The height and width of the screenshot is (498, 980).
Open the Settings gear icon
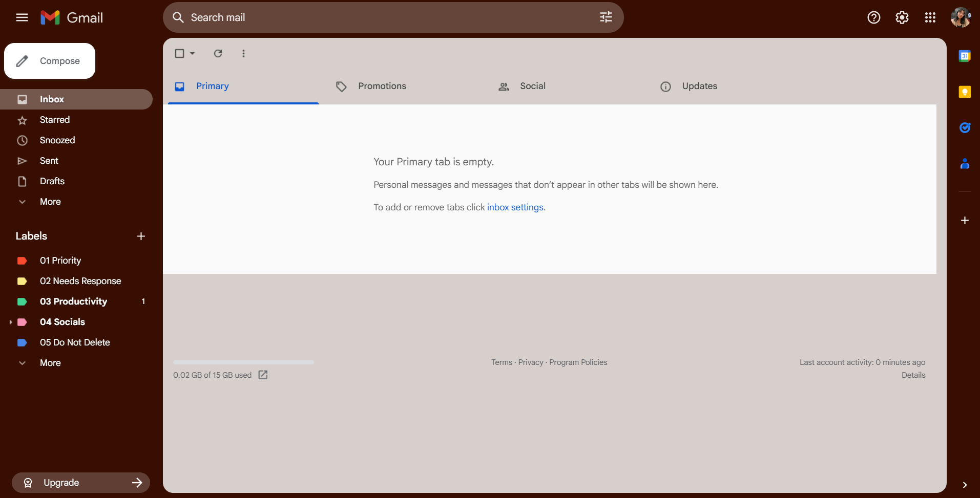coord(902,17)
